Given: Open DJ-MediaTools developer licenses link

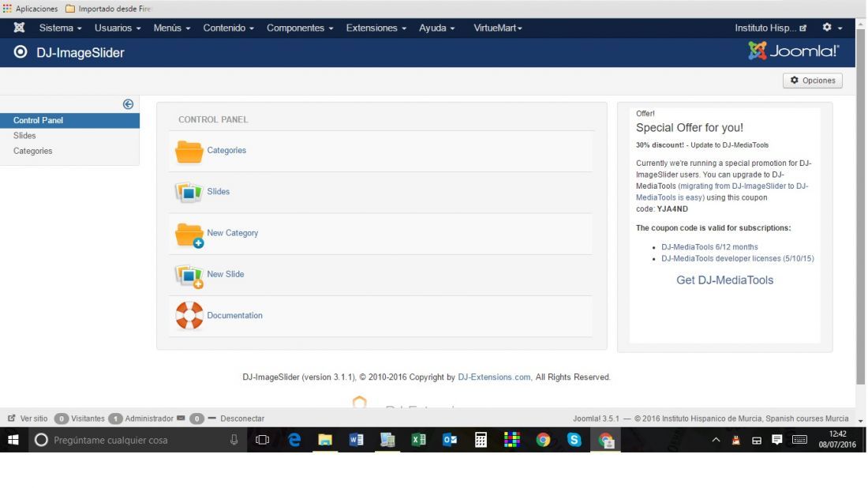Looking at the screenshot, I should click(737, 258).
